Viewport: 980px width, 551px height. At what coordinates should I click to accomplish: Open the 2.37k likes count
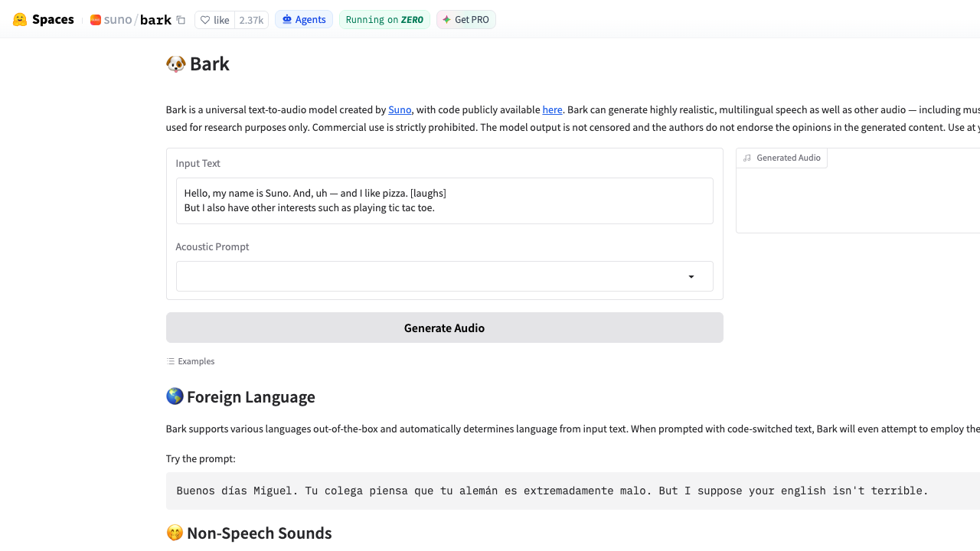(251, 20)
